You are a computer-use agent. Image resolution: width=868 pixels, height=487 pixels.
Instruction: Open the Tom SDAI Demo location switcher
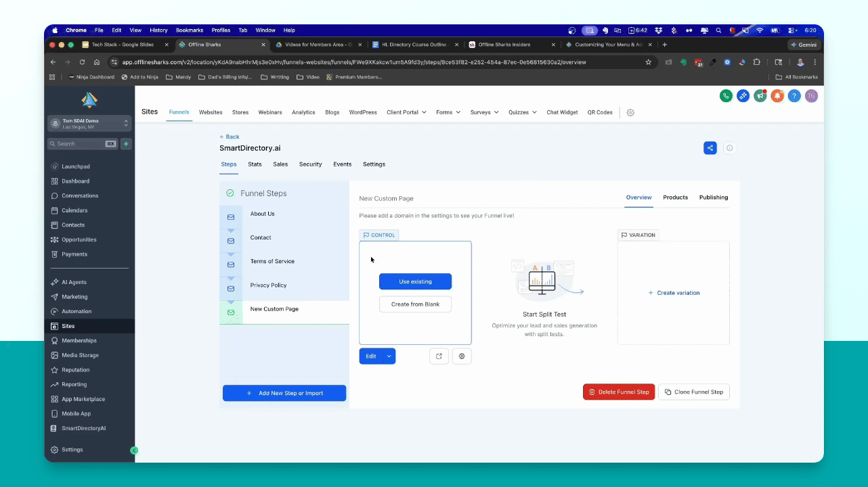point(89,123)
